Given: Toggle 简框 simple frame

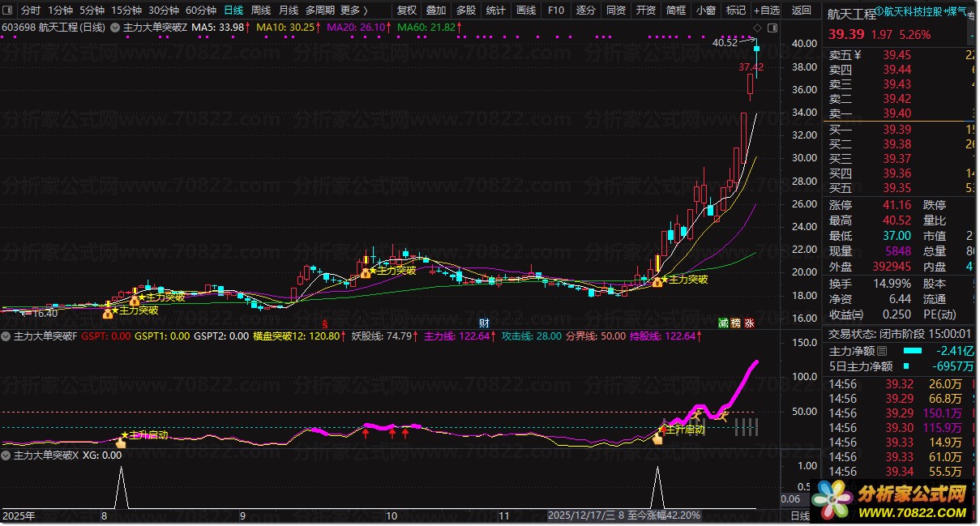Looking at the screenshot, I should point(676,11).
